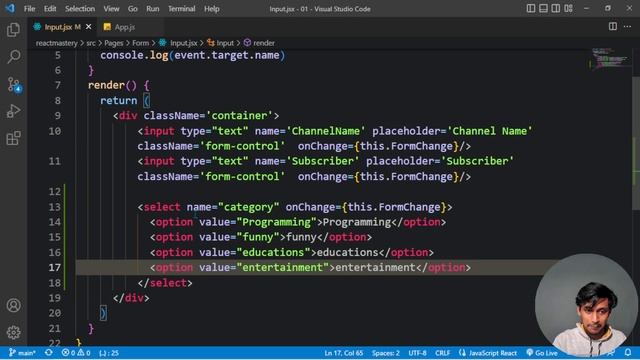
Task: Click 'category' in select tag
Action: click(x=249, y=207)
